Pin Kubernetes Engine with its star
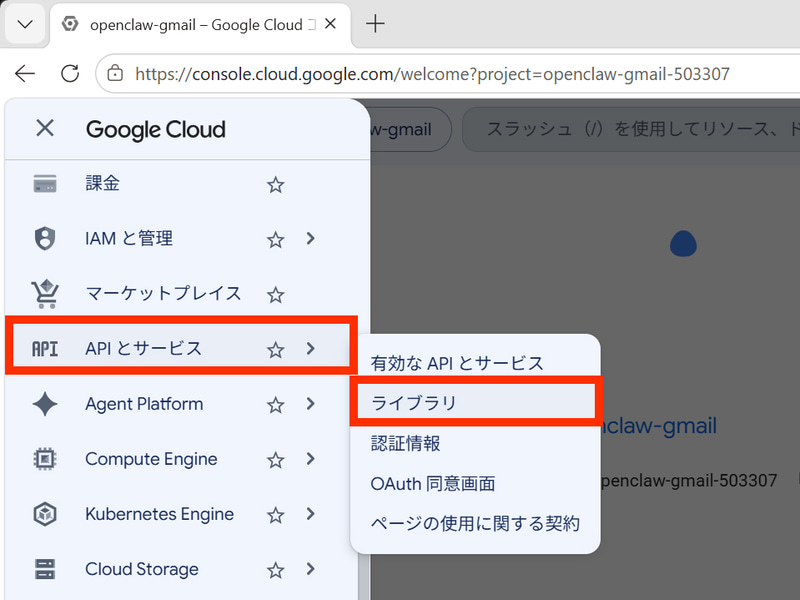The height and width of the screenshot is (600, 800). coord(276,515)
